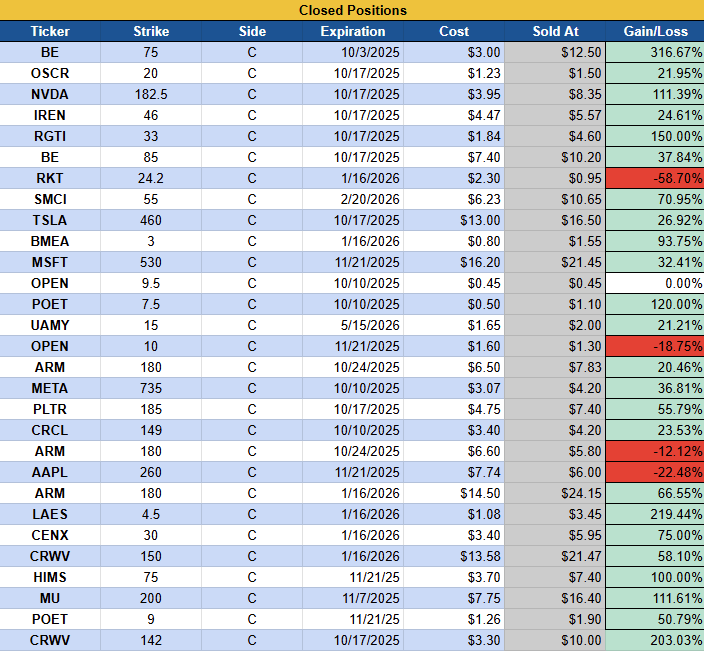Select the TSLA ticker cell

pos(50,220)
